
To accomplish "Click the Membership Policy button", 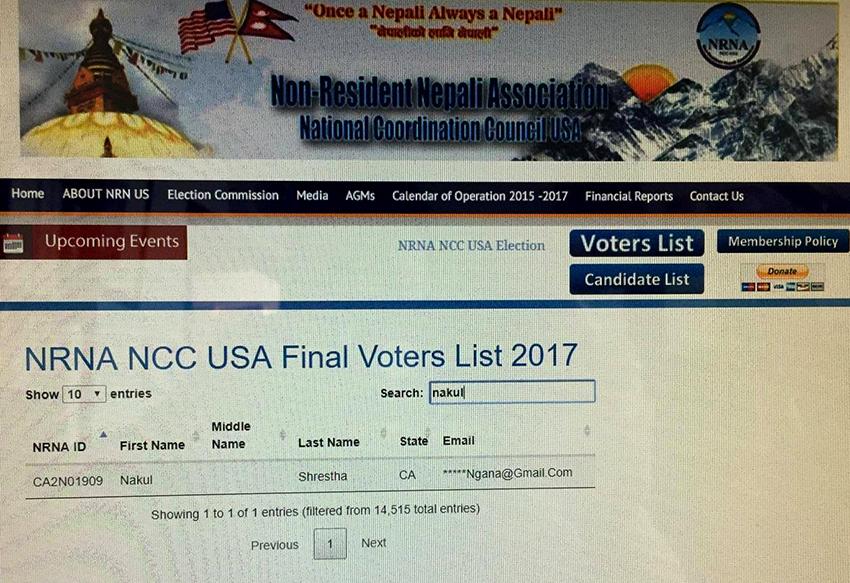I will 783,241.
